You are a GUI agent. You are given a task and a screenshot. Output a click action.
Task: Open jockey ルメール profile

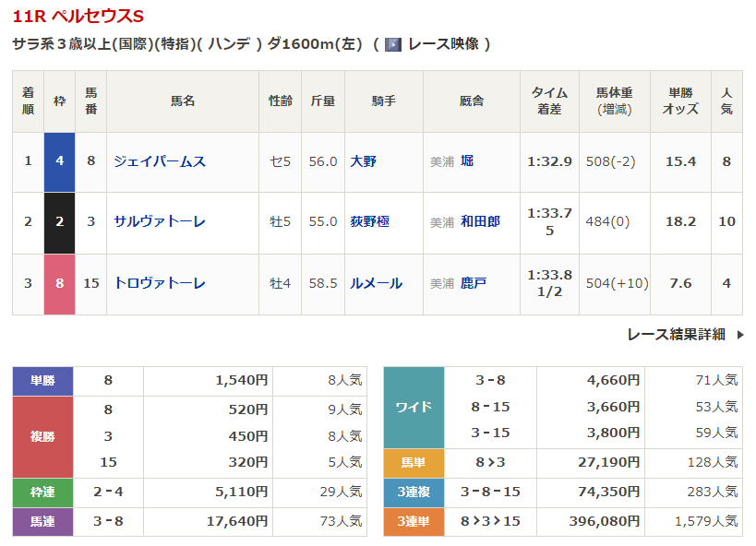click(x=376, y=283)
